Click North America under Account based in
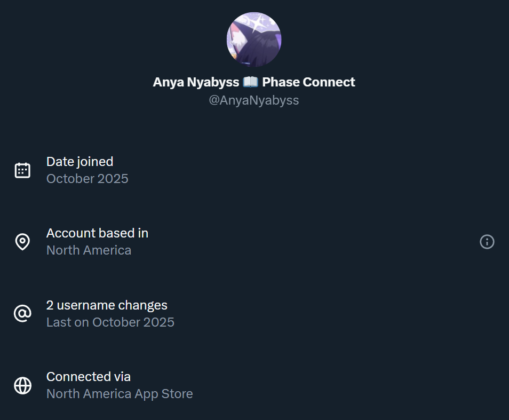The width and height of the screenshot is (509, 420). tap(89, 250)
